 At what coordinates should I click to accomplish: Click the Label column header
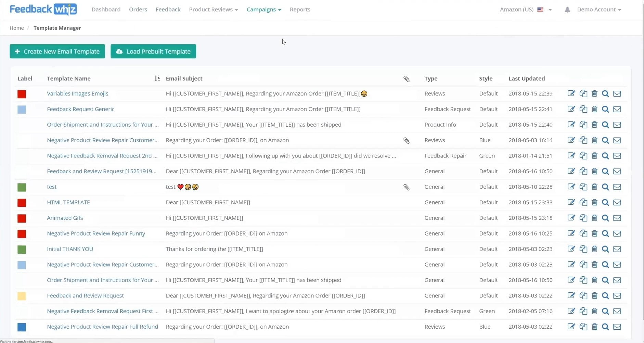click(x=25, y=78)
